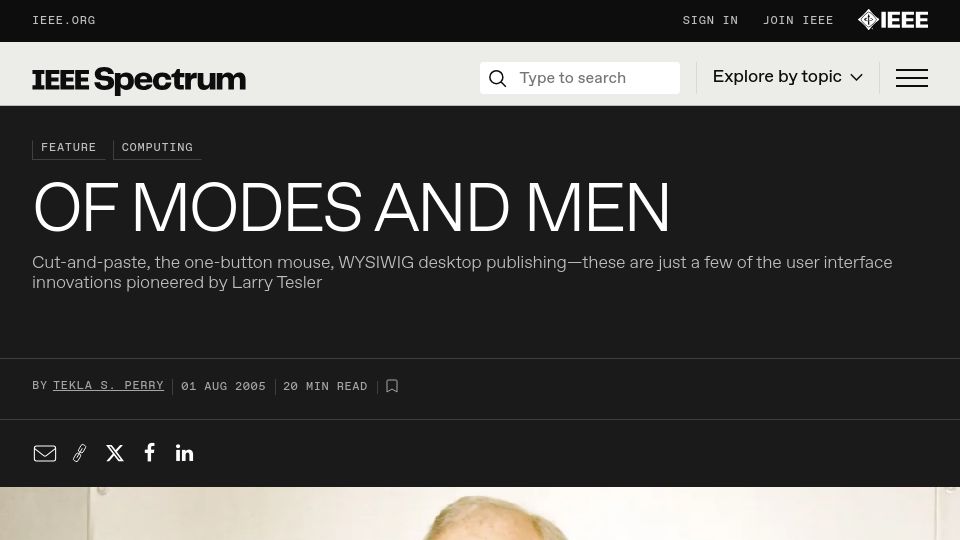The height and width of the screenshot is (540, 960).
Task: Click the 01 AUG 2005 date
Action: point(223,386)
